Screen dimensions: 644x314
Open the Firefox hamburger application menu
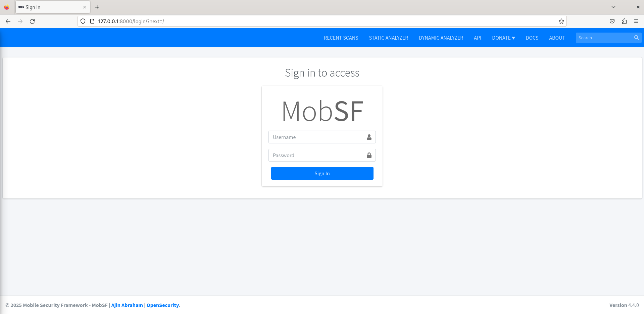click(636, 21)
